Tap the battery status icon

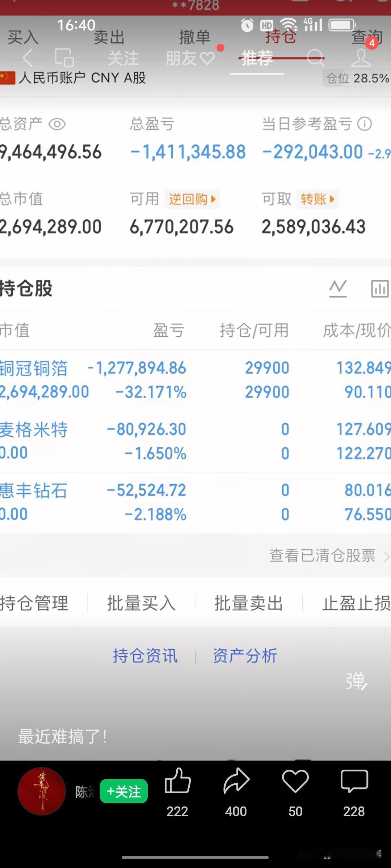point(342,25)
